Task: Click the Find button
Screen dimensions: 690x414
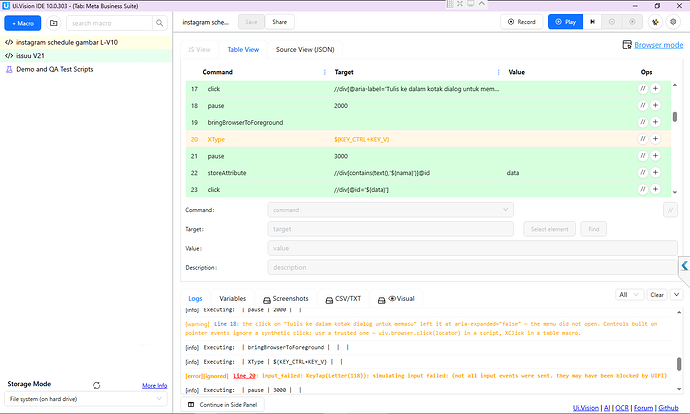Action: [x=594, y=229]
